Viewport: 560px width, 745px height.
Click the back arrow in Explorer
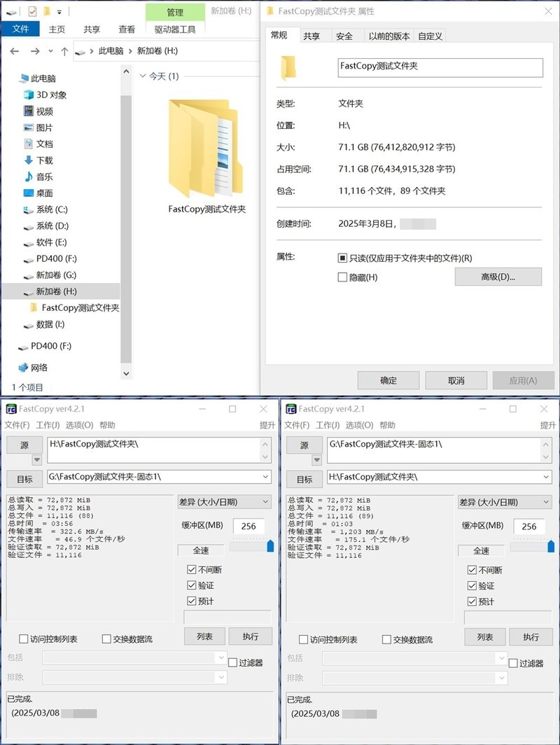coord(14,50)
